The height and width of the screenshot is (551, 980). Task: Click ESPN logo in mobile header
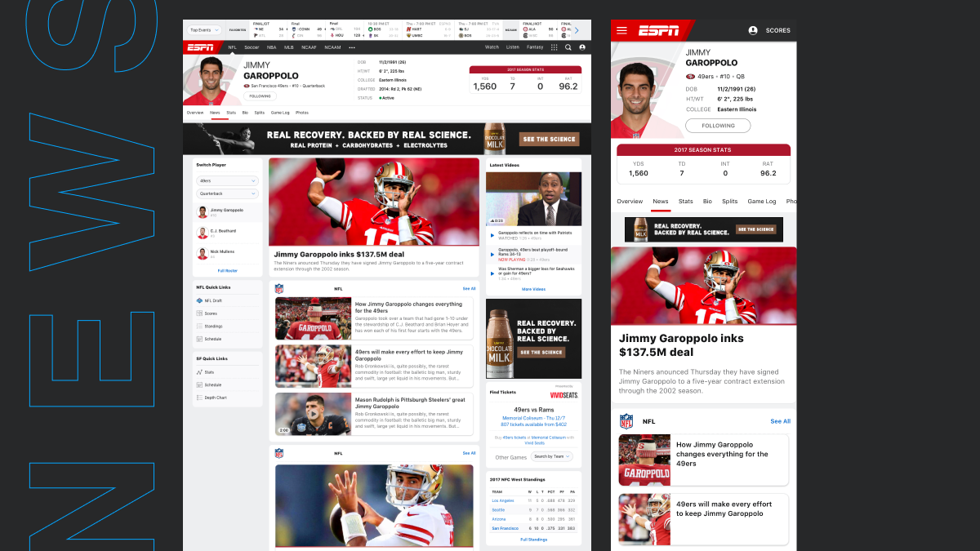tap(658, 31)
